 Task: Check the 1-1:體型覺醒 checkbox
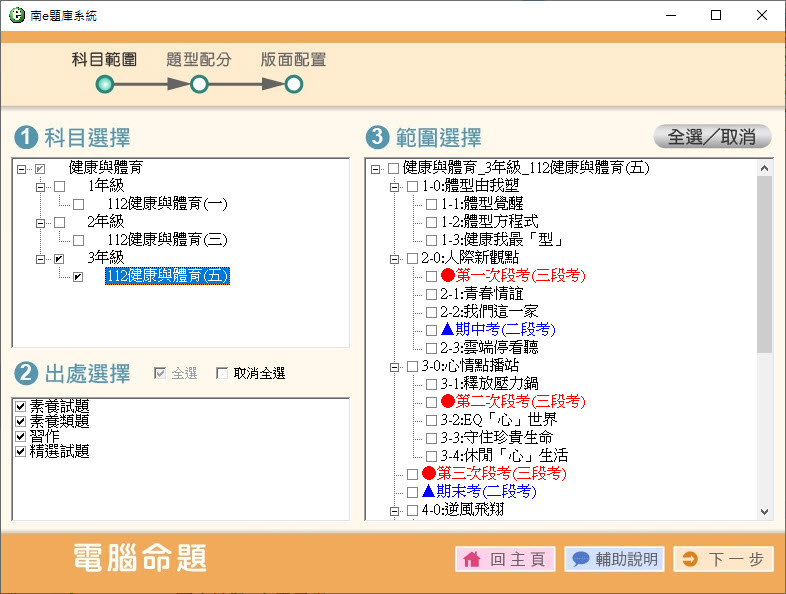[431, 204]
